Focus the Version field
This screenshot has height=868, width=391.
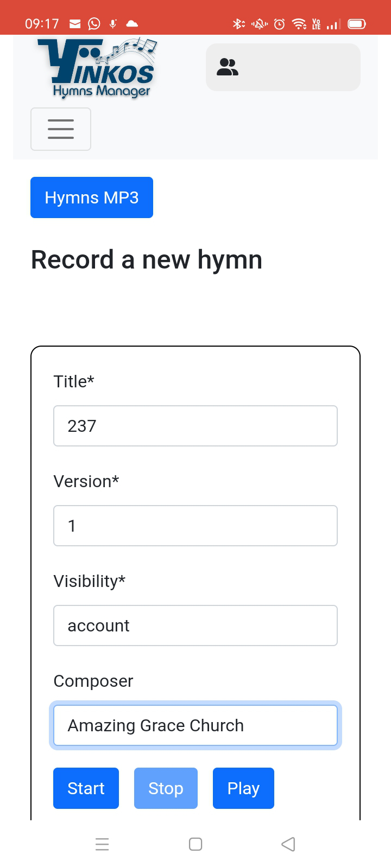pos(195,526)
